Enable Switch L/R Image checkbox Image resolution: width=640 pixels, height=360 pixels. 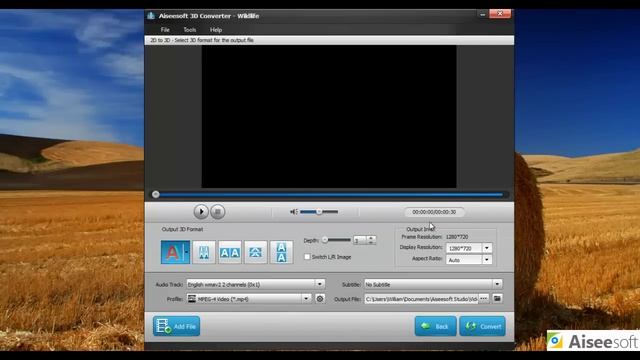[x=307, y=257]
